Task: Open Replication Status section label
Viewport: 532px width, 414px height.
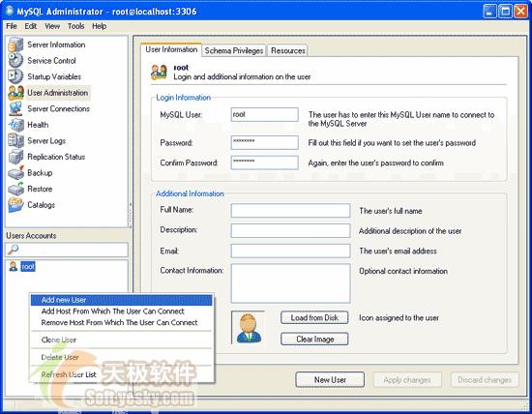Action: tap(56, 157)
